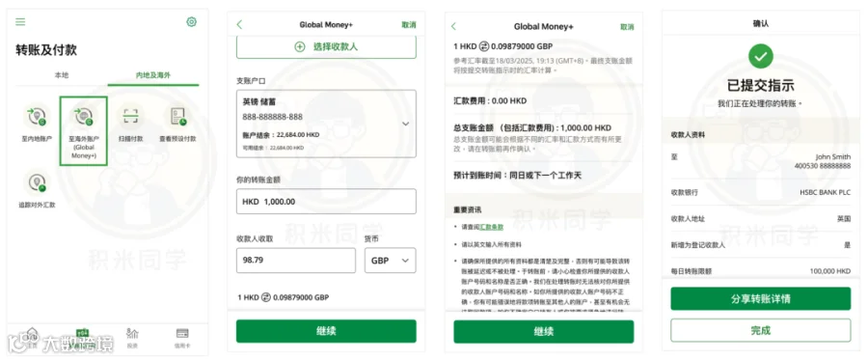
Task: Click payee name John Smith
Action: tap(833, 157)
